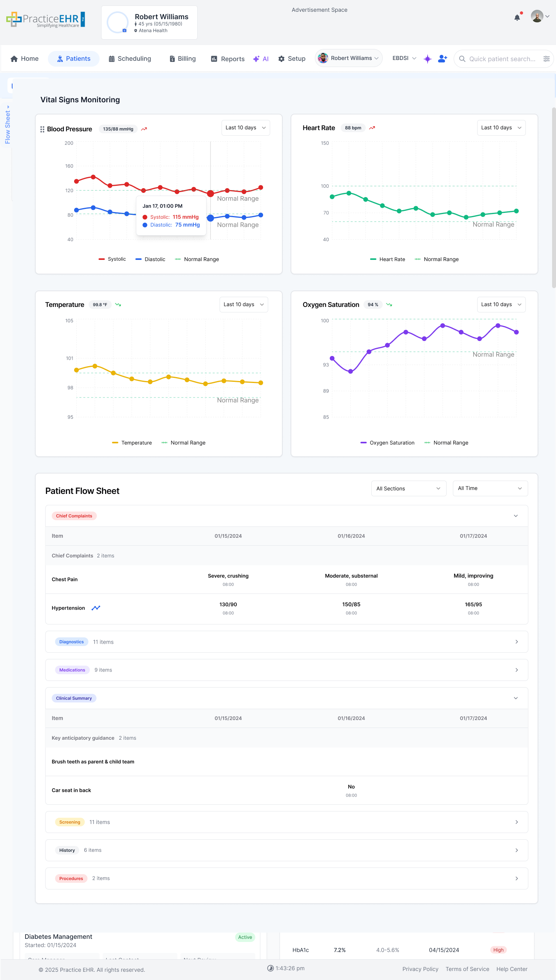Click the Blood Pressure drag handle
This screenshot has height=980, width=556.
pos(42,129)
